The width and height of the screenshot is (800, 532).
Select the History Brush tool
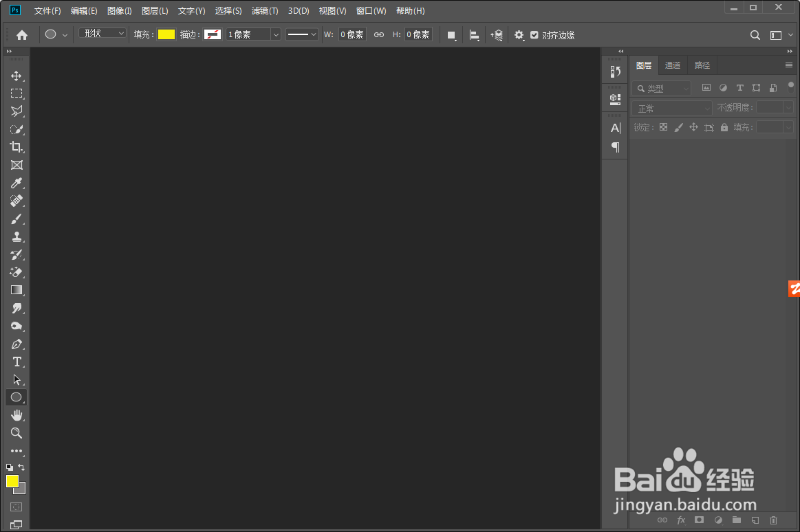click(17, 255)
